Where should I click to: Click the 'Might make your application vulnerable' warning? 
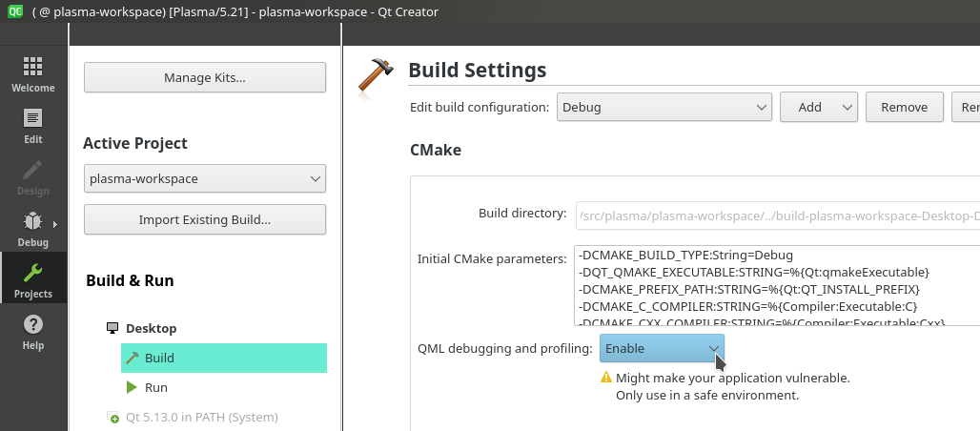[732, 378]
